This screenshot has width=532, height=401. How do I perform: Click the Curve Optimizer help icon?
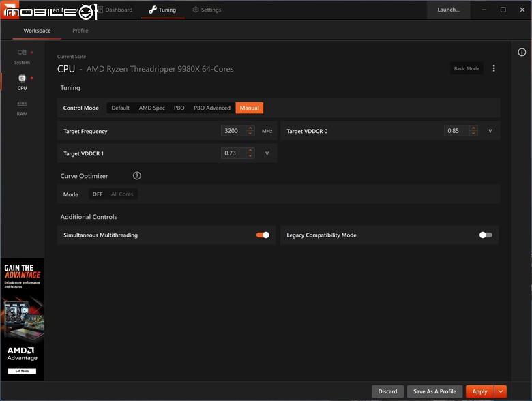pos(136,175)
